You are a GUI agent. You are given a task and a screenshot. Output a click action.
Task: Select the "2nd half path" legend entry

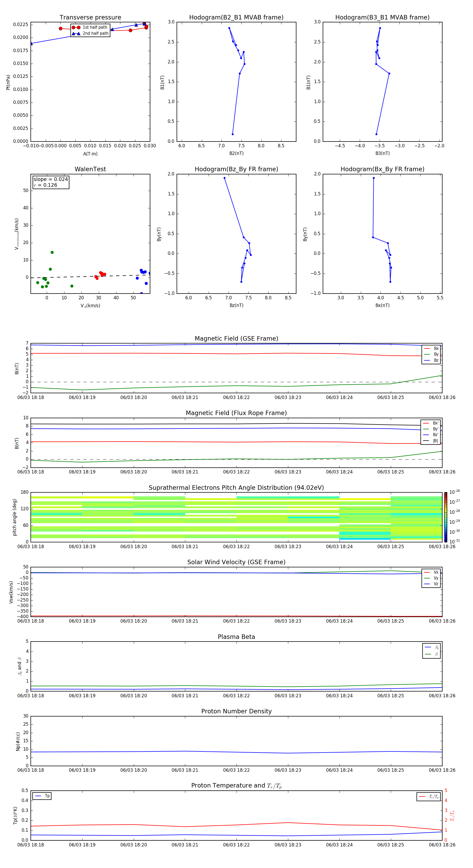pos(90,33)
